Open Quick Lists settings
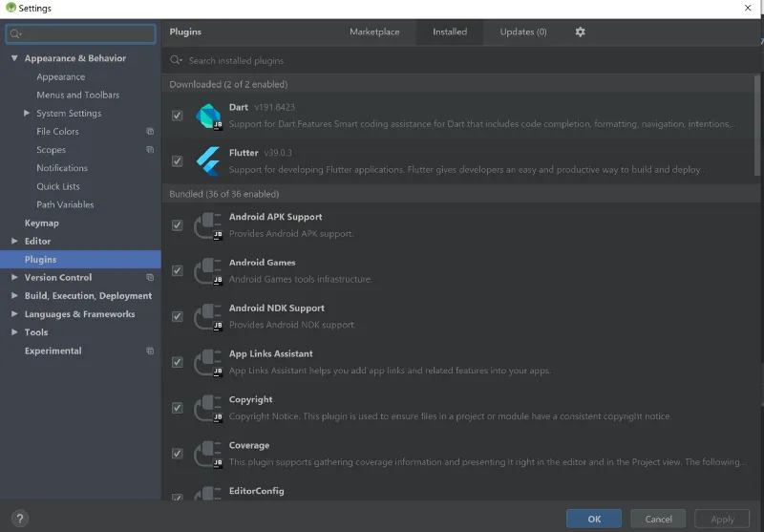The image size is (764, 532). [x=58, y=186]
